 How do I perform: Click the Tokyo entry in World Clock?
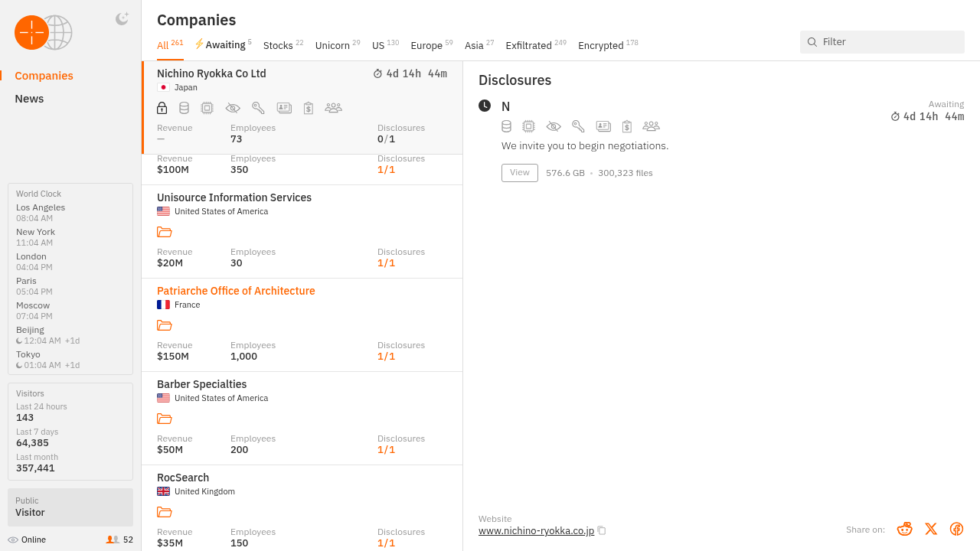[x=48, y=360]
